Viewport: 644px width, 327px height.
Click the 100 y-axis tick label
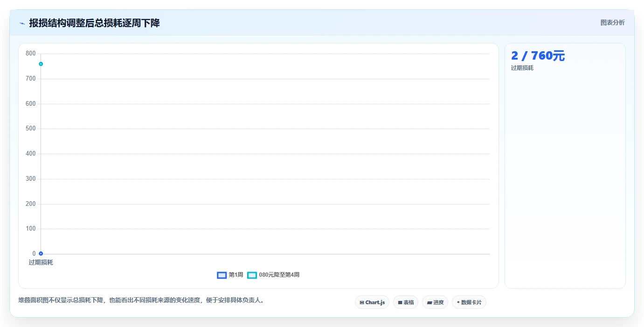pos(31,229)
